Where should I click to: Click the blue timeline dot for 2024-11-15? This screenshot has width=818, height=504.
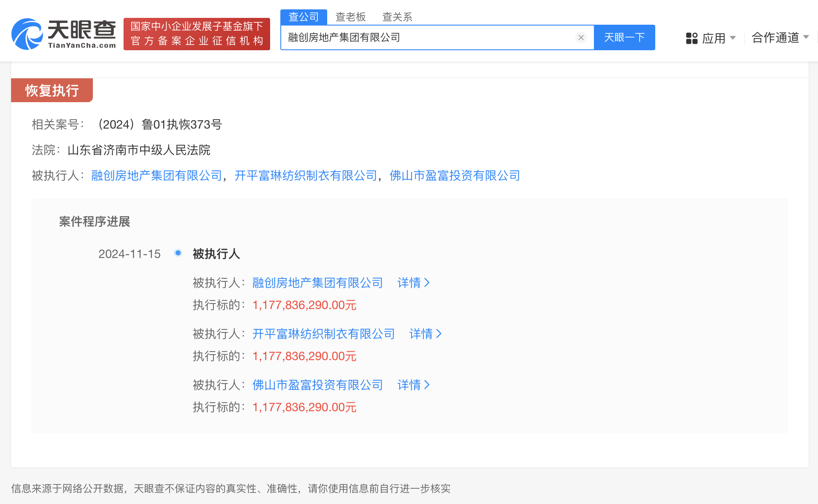coord(178,253)
